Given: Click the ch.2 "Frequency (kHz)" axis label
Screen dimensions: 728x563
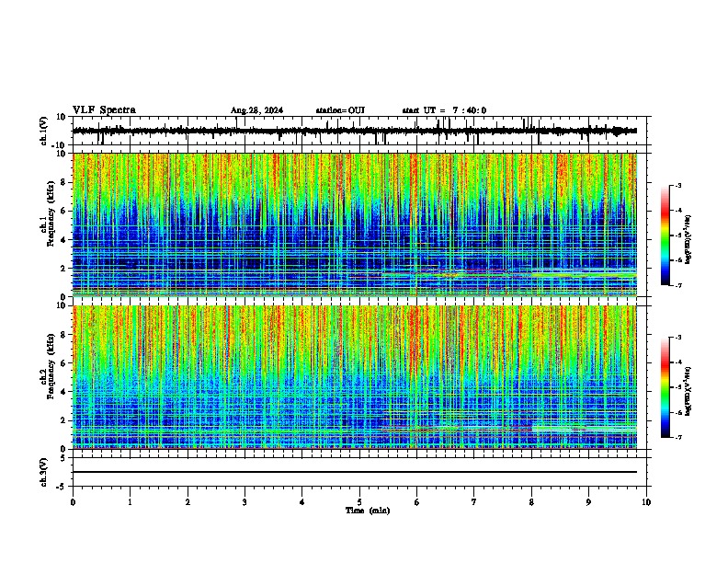Looking at the screenshot, I should point(51,366).
